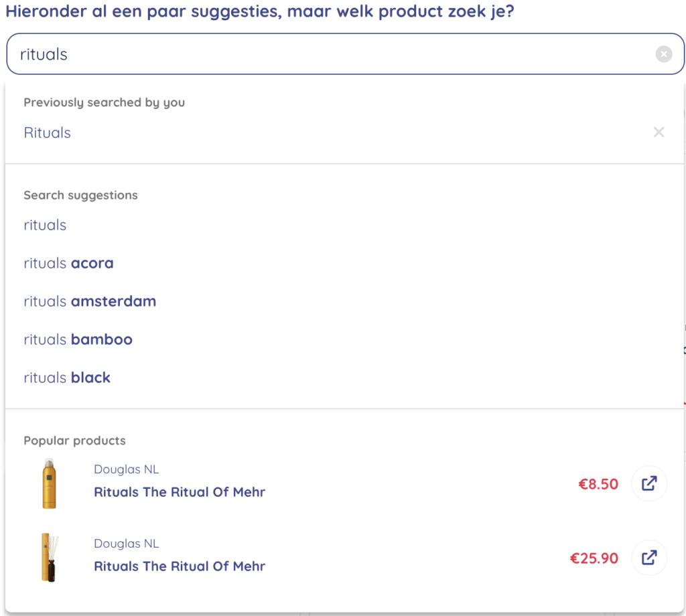Image resolution: width=686 pixels, height=616 pixels.
Task: Click Douglas NL above the €25.90 product
Action: (x=127, y=544)
